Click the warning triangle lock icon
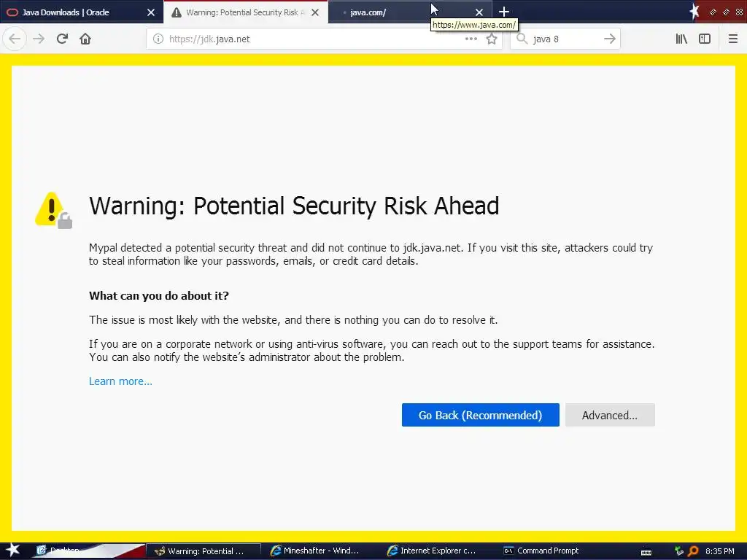This screenshot has width=747, height=560. coord(53,210)
